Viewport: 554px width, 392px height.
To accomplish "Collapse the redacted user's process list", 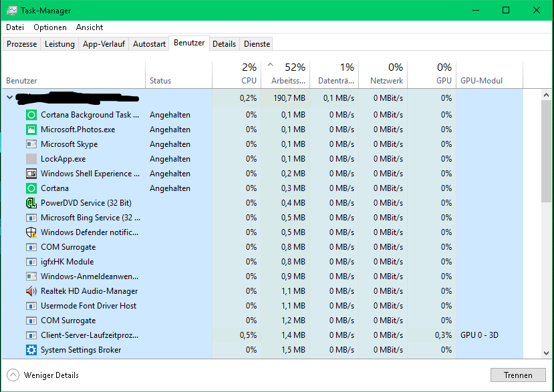I will point(10,97).
